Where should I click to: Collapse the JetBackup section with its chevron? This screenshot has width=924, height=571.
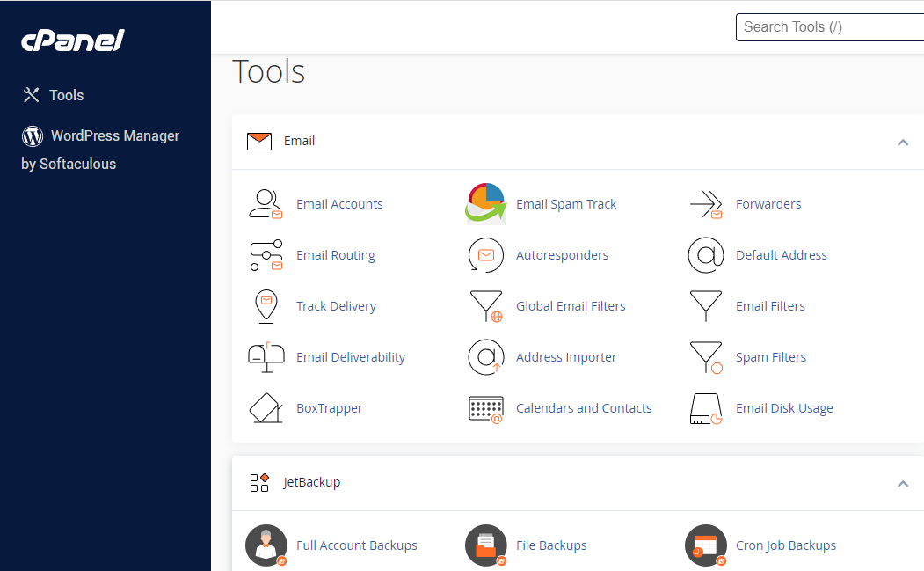903,484
